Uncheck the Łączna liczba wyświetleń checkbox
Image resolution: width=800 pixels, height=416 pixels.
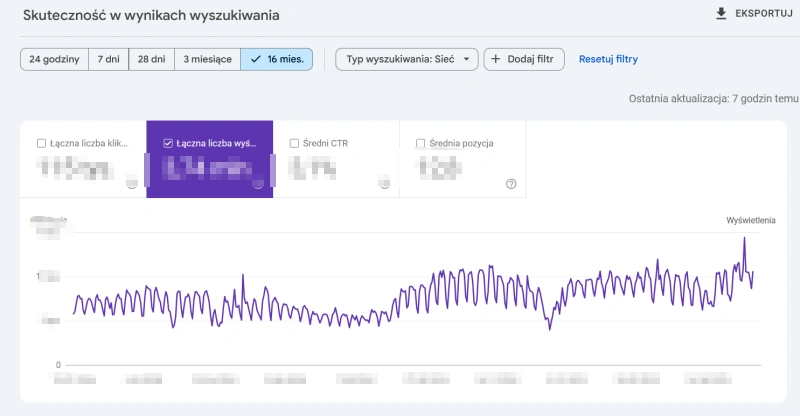(168, 143)
